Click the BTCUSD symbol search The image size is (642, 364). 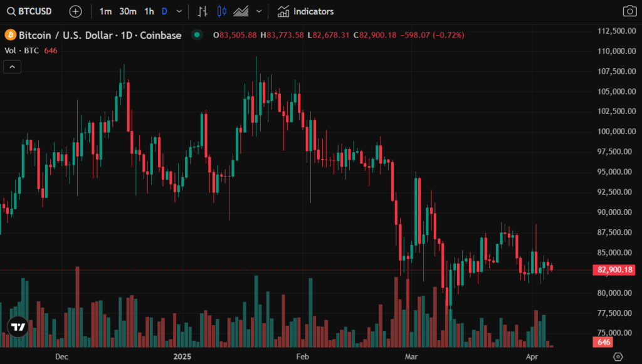coord(29,11)
